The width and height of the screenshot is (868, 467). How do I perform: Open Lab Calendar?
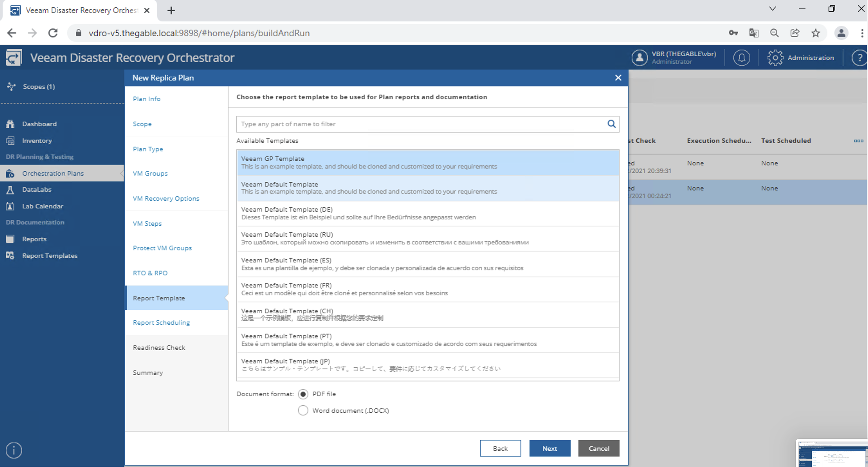coord(42,206)
